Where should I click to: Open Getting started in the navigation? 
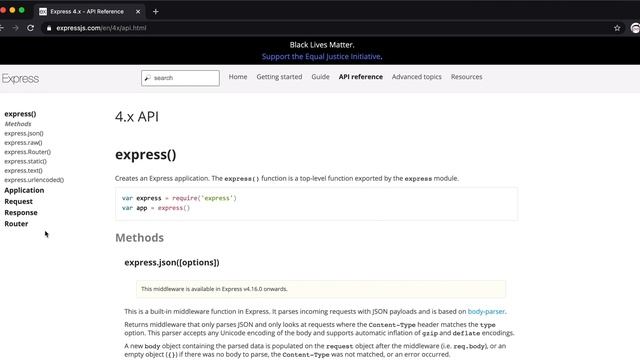[x=279, y=77]
